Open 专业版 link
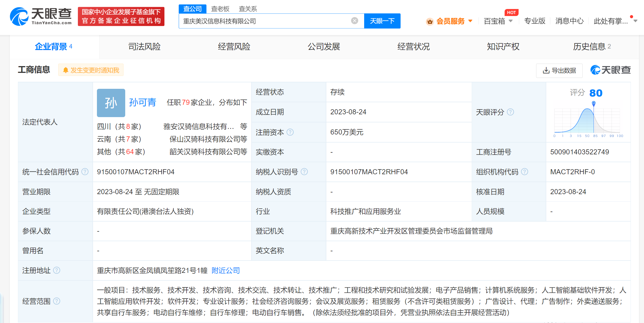644x323 pixels. [534, 21]
